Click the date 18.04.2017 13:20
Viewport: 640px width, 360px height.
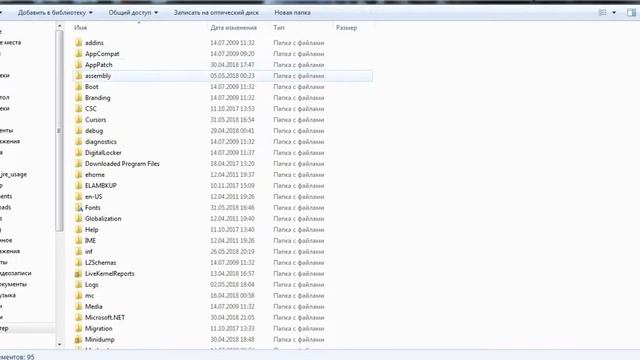[x=232, y=164]
